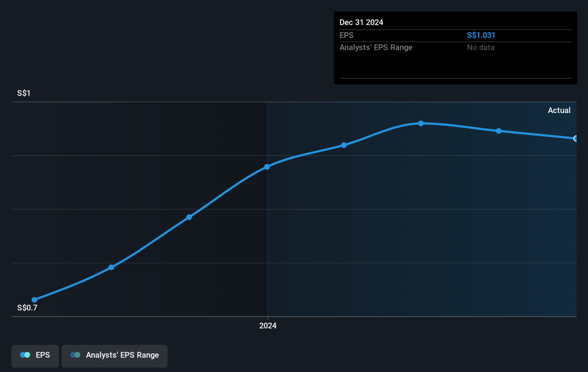This screenshot has height=372, width=588.
Task: Click the tooltip date Dec 31 2024
Action: 362,23
